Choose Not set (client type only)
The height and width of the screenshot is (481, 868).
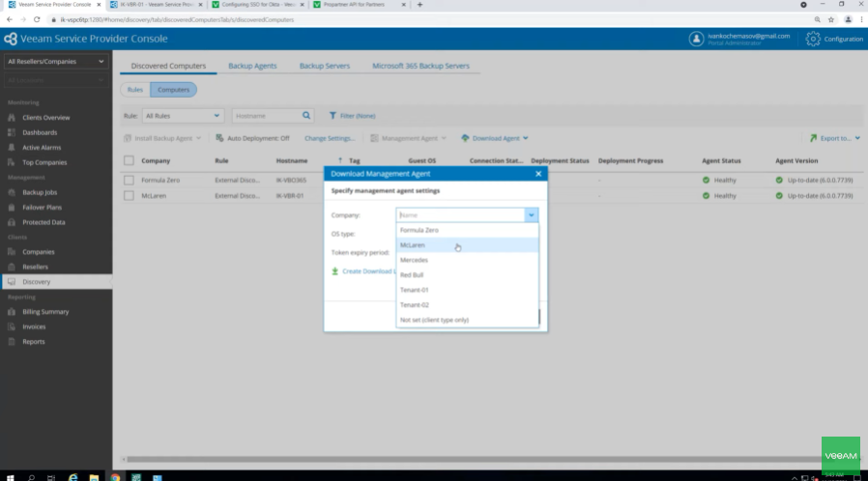point(467,320)
